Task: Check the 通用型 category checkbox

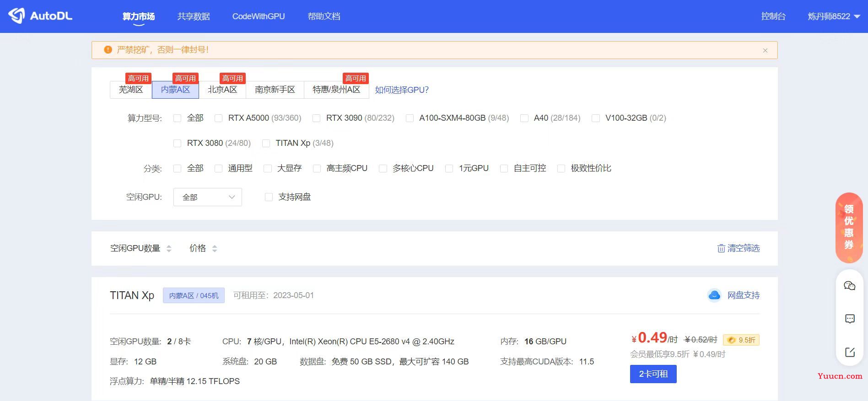Action: point(219,168)
